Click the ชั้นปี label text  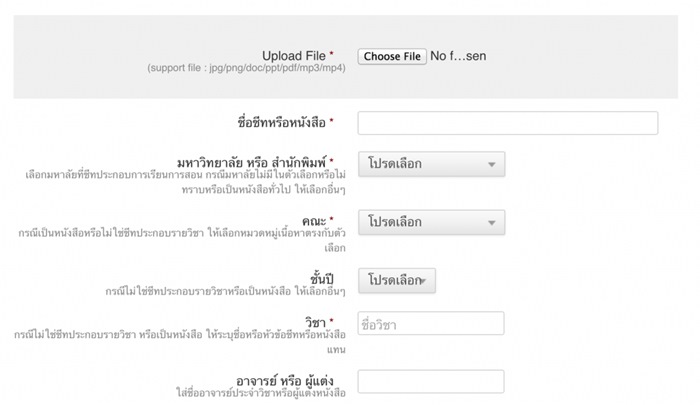click(322, 279)
